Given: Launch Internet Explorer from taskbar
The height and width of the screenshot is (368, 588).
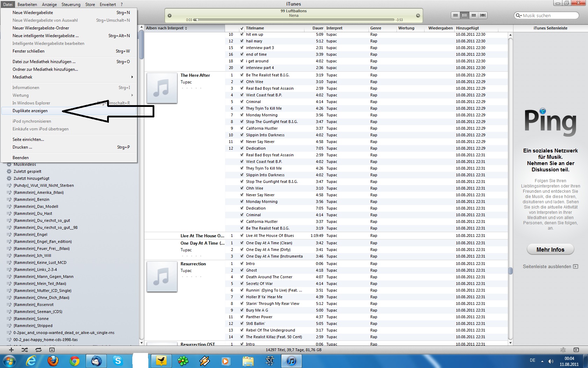Looking at the screenshot, I should pos(31,361).
